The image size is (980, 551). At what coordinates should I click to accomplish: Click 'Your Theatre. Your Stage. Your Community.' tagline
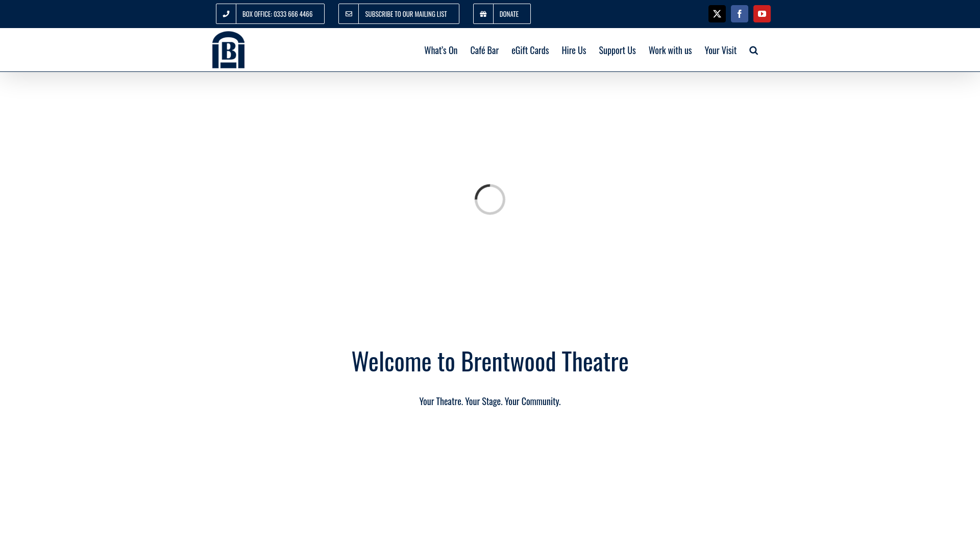click(490, 401)
